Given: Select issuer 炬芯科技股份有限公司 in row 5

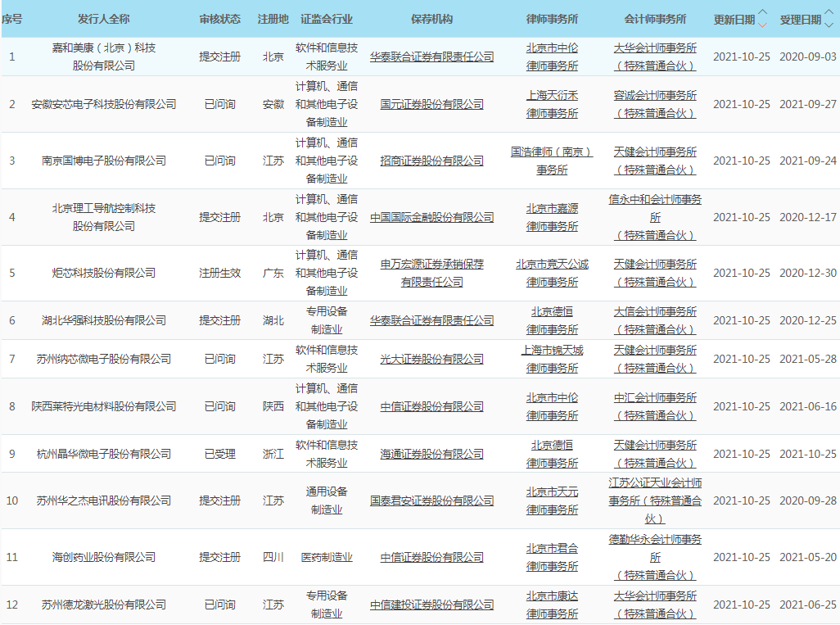Looking at the screenshot, I should click(x=104, y=273).
